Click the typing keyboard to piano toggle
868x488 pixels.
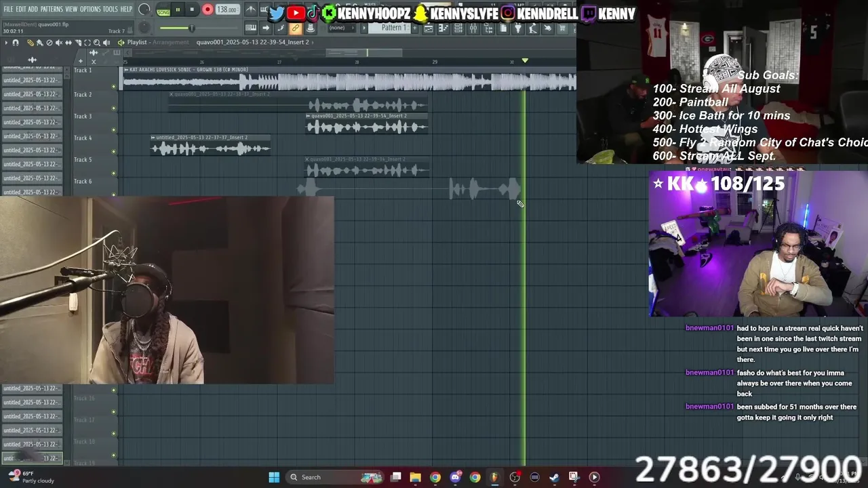[251, 28]
